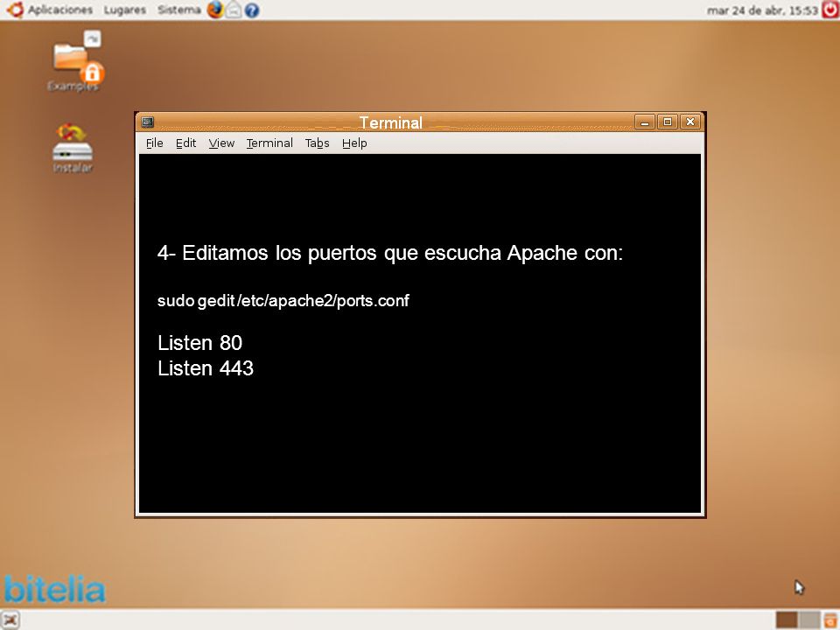Click the Ubuntu logo in top panel
840x630 pixels.
tap(15, 10)
